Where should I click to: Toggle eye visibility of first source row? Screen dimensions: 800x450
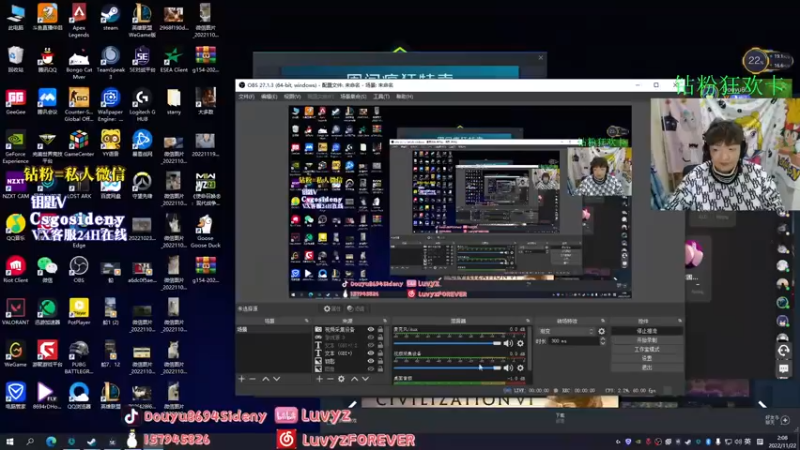click(x=371, y=330)
